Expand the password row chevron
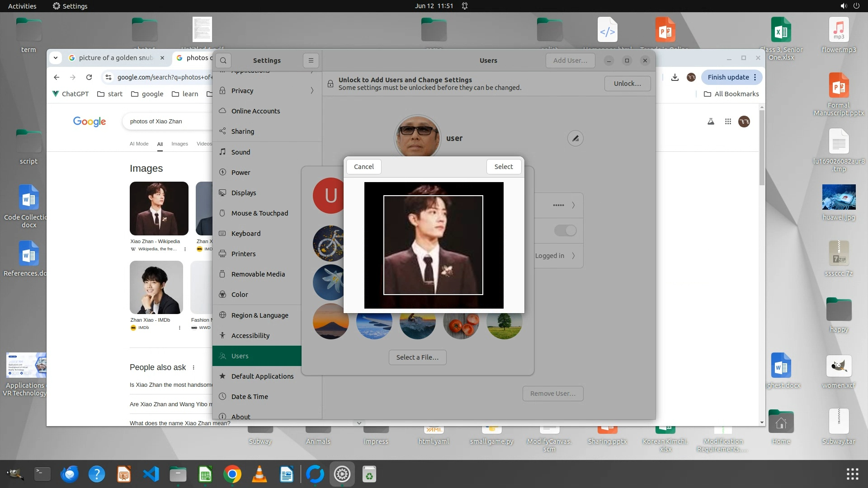 coord(573,205)
